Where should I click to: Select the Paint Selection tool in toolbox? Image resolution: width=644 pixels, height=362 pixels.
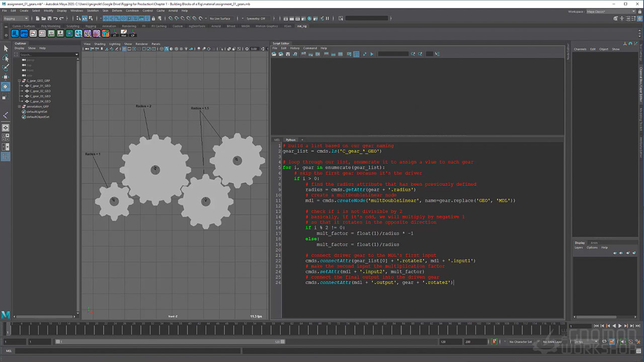6,67
